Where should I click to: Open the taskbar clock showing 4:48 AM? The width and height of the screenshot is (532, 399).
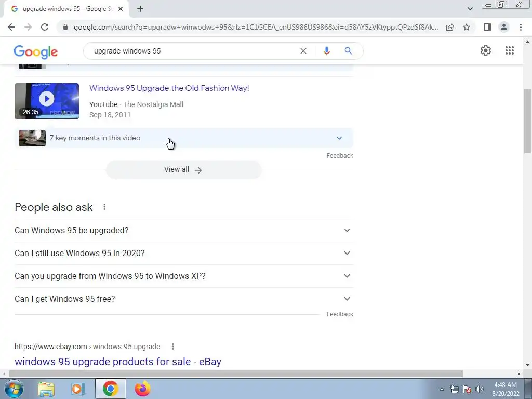506,389
